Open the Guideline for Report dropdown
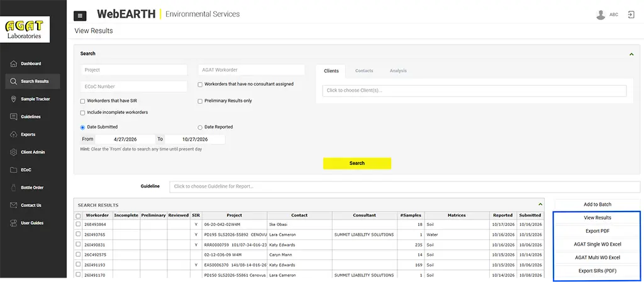 pyautogui.click(x=404, y=186)
